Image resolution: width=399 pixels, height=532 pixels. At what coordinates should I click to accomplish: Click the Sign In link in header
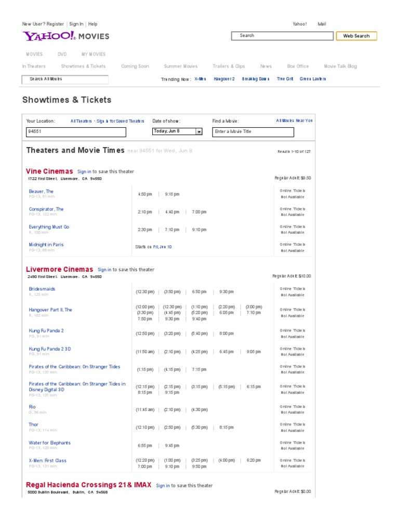[76, 24]
